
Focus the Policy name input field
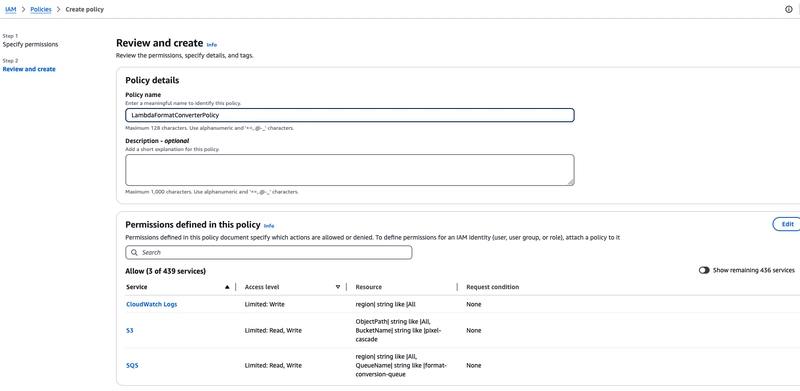click(350, 115)
